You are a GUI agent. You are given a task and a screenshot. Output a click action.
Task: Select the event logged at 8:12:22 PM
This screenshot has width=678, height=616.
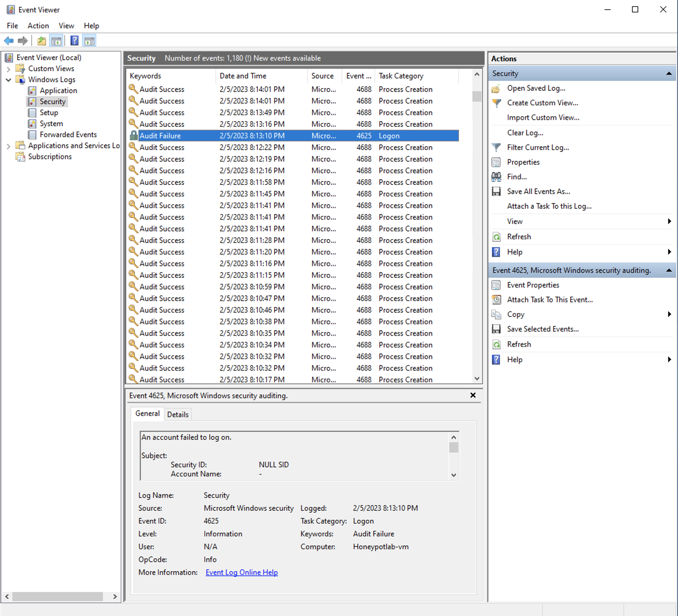coord(293,147)
